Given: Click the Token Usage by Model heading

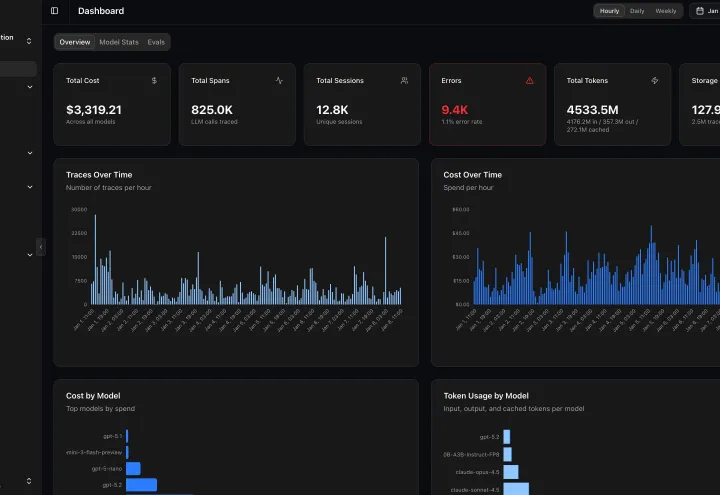Looking at the screenshot, I should click(x=486, y=396).
